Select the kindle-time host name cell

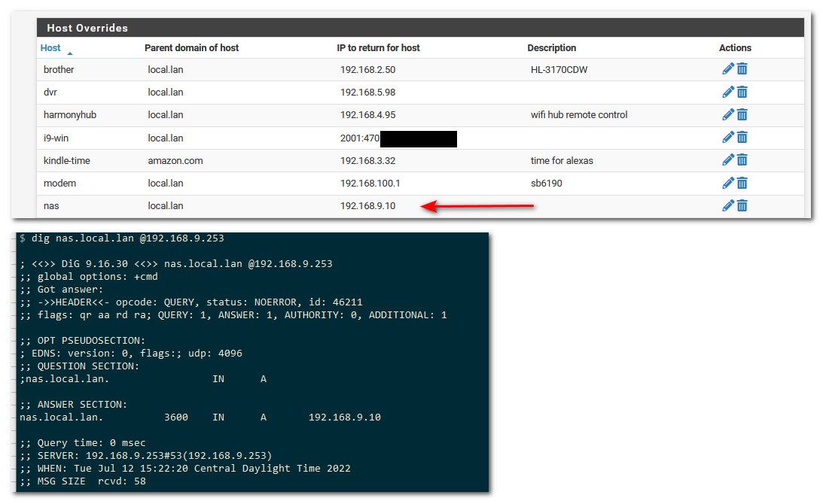pos(67,160)
